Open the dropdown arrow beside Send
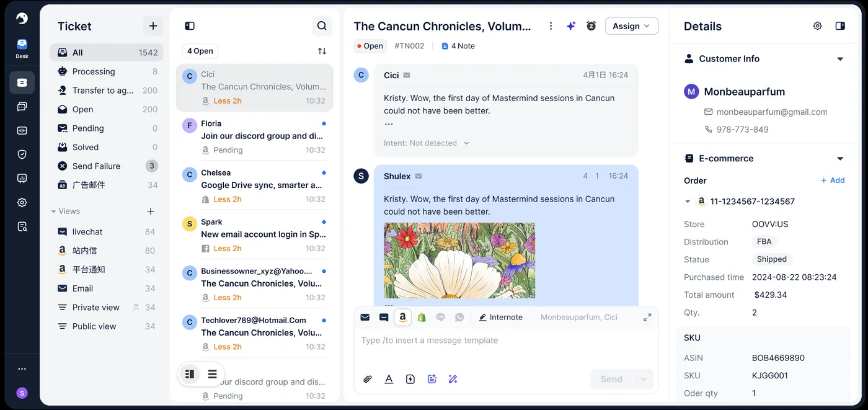This screenshot has height=410, width=868. pyautogui.click(x=644, y=379)
